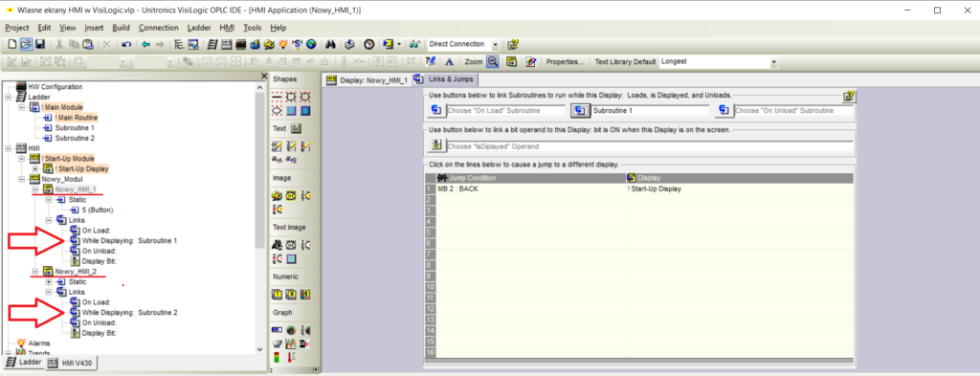Click the globe icon in the toolbar
The image size is (980, 376).
[311, 44]
